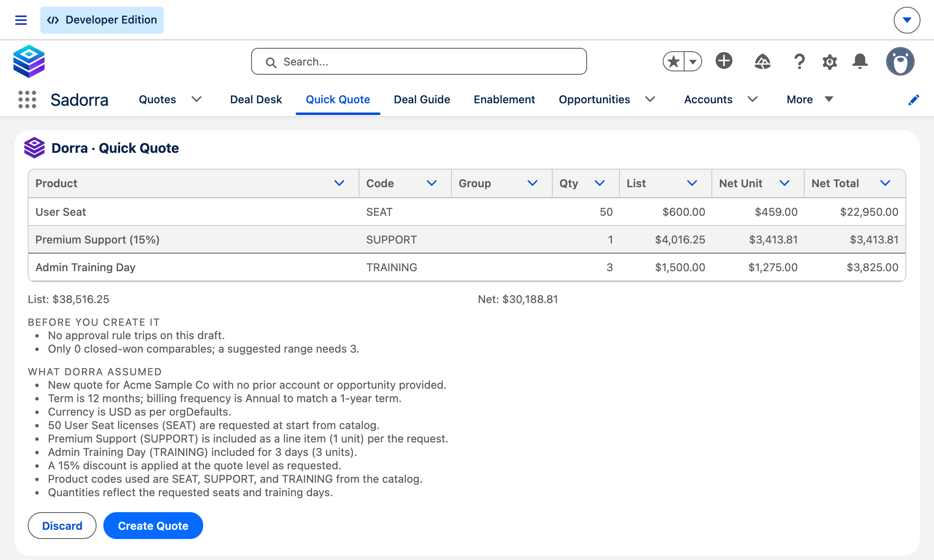934x560 pixels.
Task: Click the Admin Training Day cell
Action: coord(194,267)
